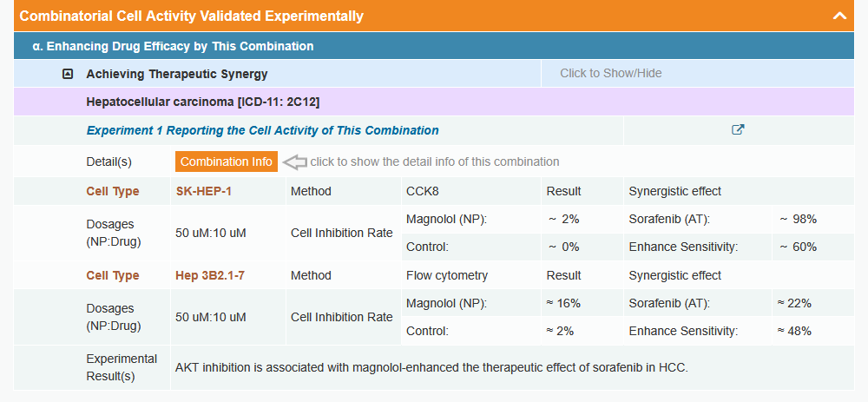Open external link icon for Experiment 1
Viewport: 868px width, 402px height.
tap(738, 130)
